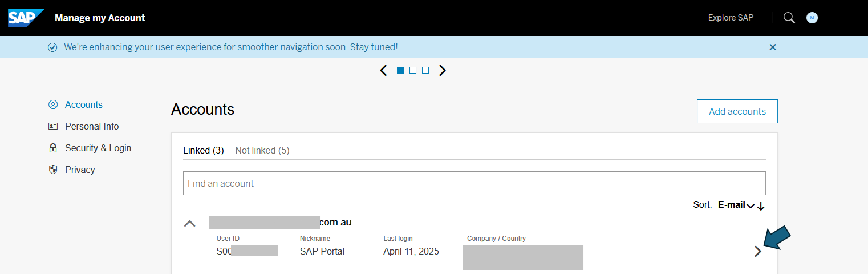The height and width of the screenshot is (274, 868).
Task: Click the checkmark icon in the notice banner
Action: 52,47
